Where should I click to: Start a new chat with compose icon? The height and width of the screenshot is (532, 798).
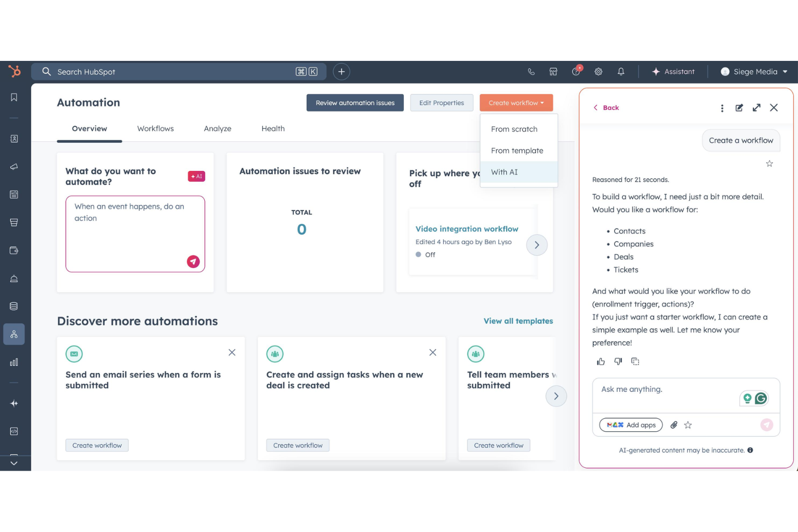[x=739, y=108]
